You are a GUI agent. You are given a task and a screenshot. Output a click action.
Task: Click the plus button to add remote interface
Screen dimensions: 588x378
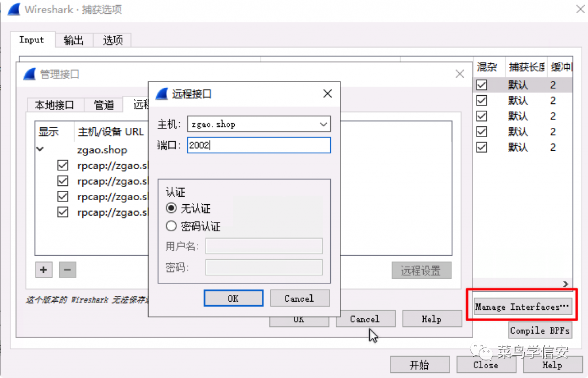[44, 270]
